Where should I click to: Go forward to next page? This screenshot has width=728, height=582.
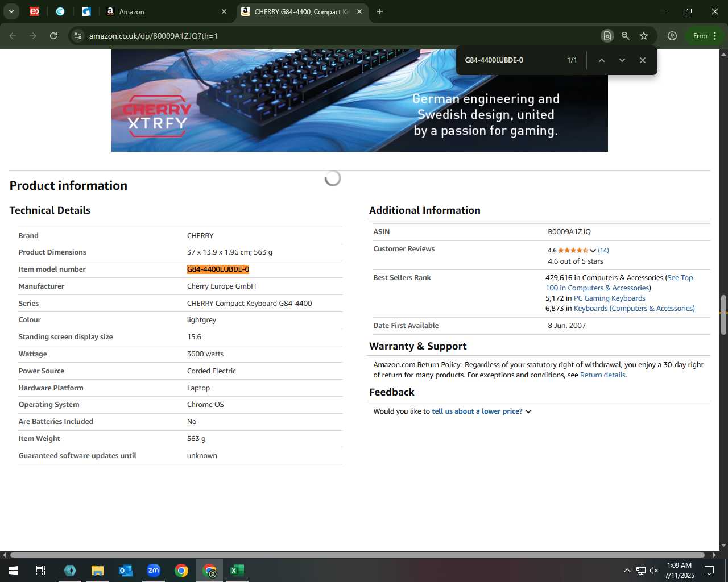click(33, 36)
